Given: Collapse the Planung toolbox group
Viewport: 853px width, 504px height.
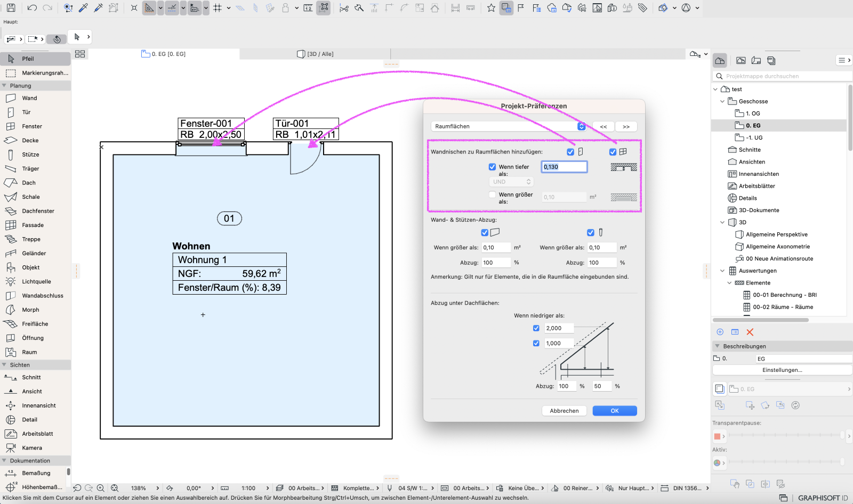Looking at the screenshot, I should [x=4, y=86].
